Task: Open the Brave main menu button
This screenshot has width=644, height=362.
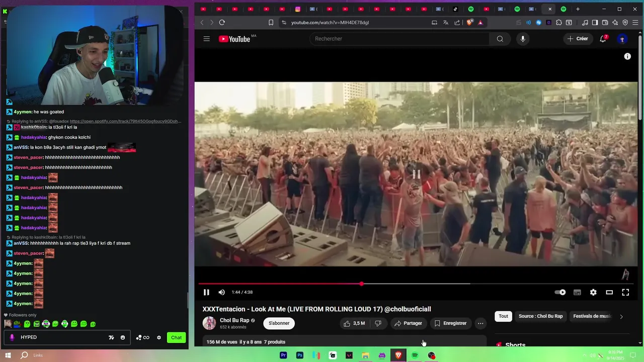Action: (635, 23)
